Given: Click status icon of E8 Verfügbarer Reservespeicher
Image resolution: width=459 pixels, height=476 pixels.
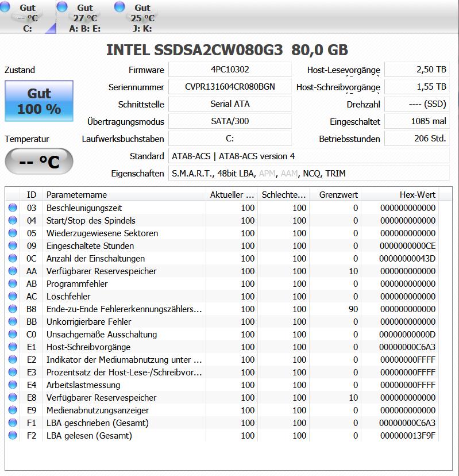Looking at the screenshot, I should point(13,397).
